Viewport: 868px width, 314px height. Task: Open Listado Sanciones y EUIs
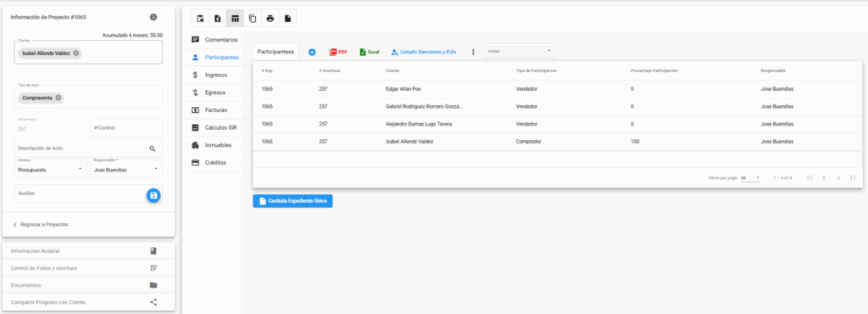click(x=424, y=52)
